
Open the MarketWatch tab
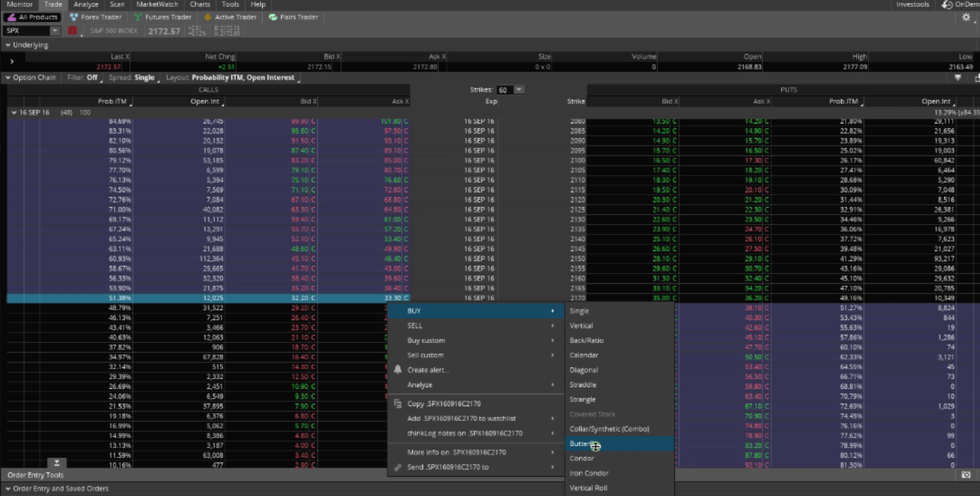coord(157,4)
